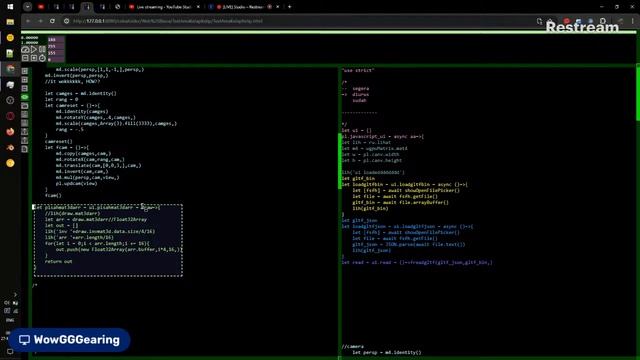
Task: Click the 'sudah' comment line
Action: (359, 100)
